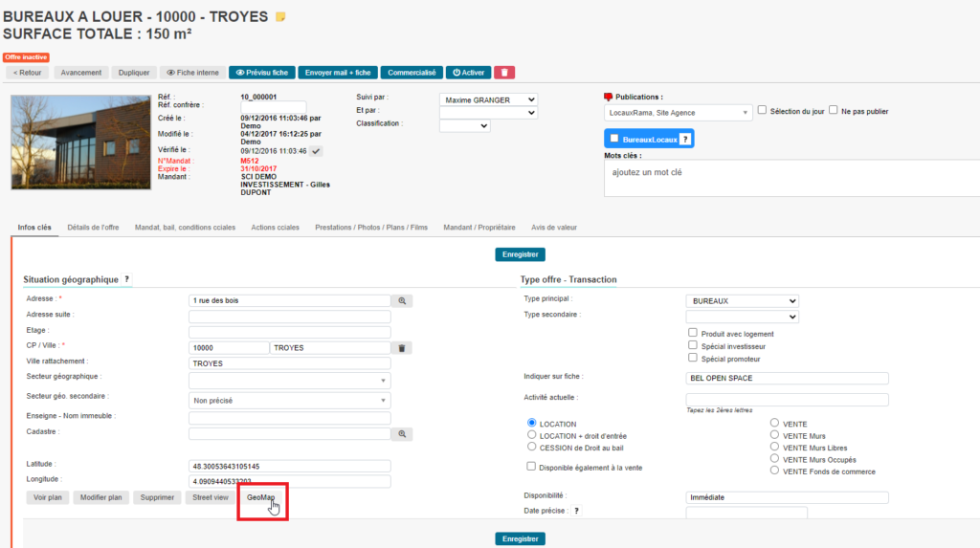Open Secteur géo. secondaire dropdown

click(290, 401)
